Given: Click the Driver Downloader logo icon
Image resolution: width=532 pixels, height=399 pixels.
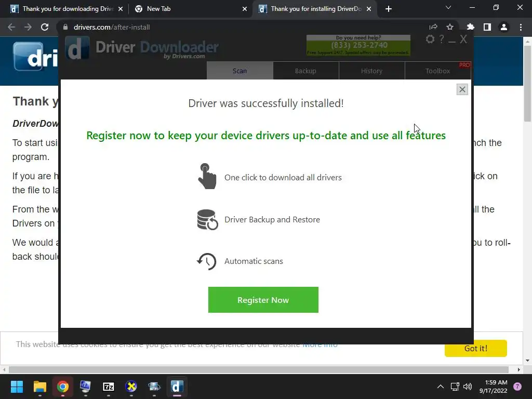Looking at the screenshot, I should tap(77, 48).
